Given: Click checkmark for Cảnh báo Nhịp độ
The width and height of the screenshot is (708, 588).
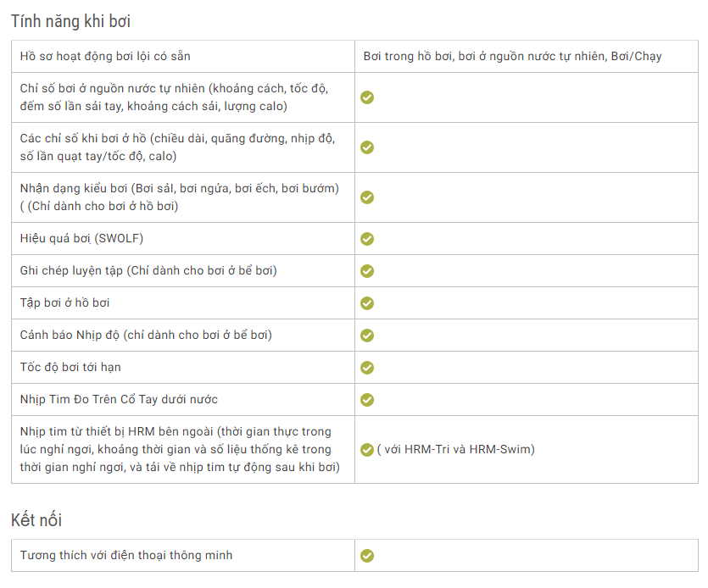Looking at the screenshot, I should 367,336.
